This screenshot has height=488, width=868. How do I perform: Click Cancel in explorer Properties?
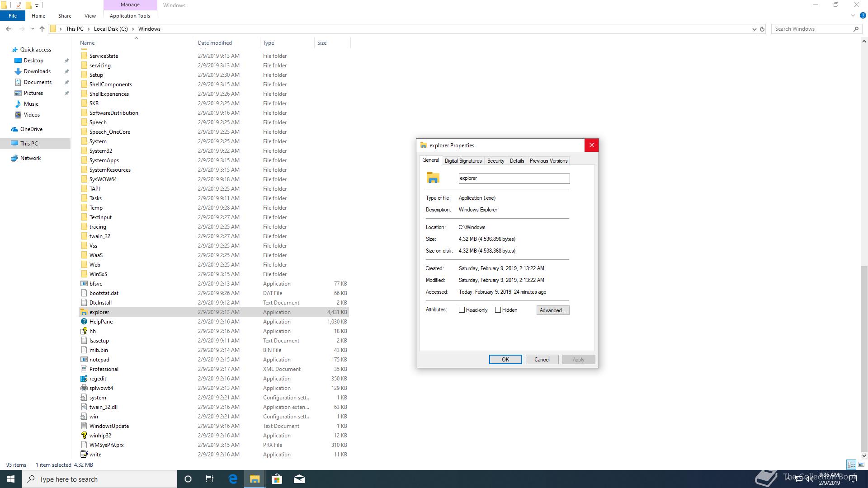coord(542,360)
